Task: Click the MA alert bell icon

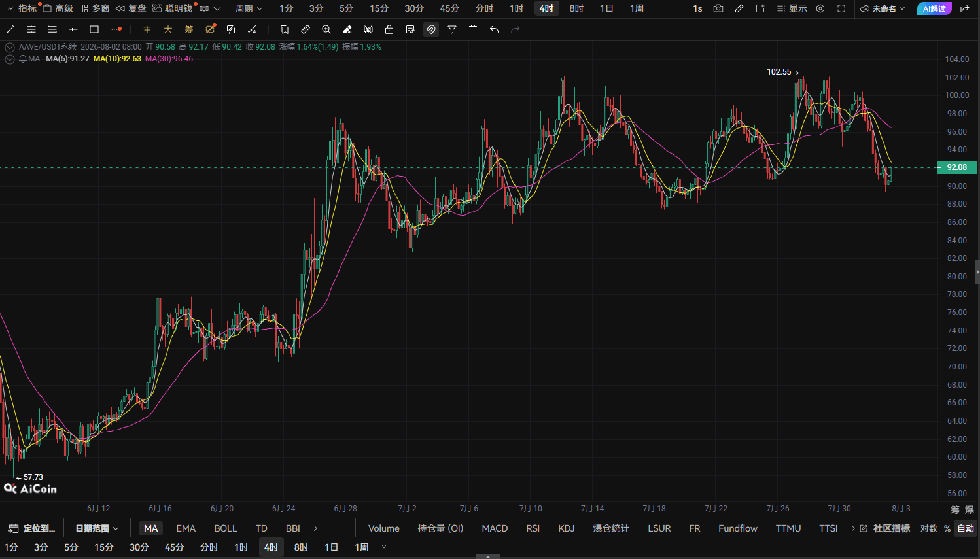Action: coord(23,59)
